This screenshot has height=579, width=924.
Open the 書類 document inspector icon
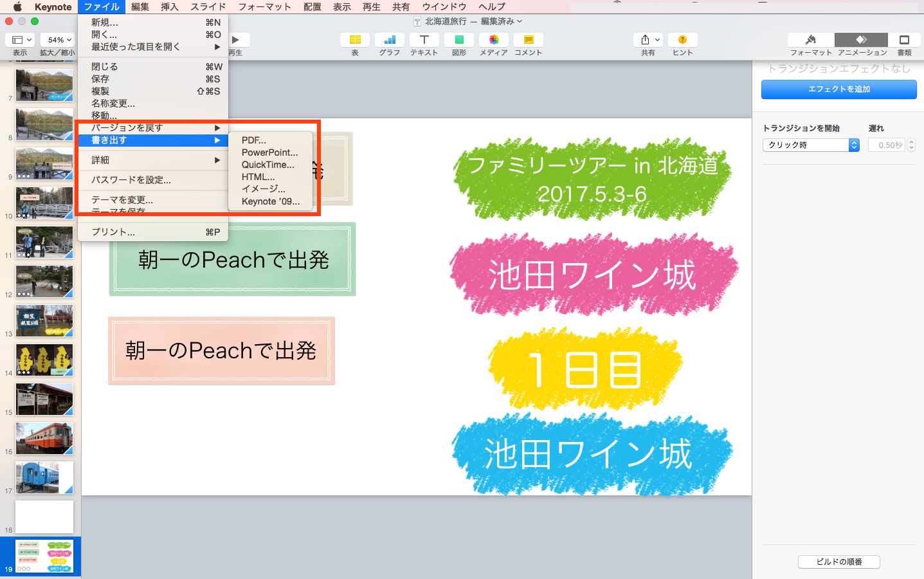point(904,40)
